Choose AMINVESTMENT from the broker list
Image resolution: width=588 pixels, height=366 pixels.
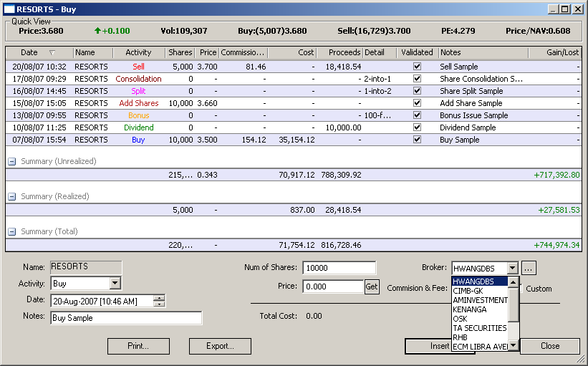480,300
